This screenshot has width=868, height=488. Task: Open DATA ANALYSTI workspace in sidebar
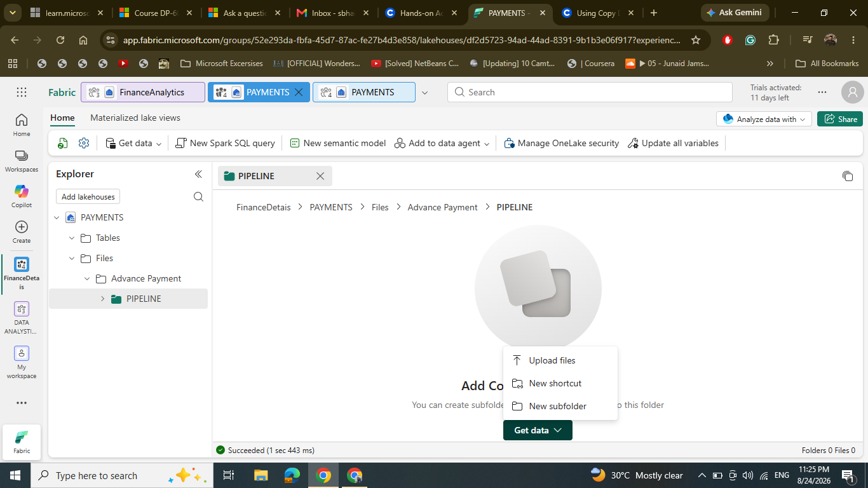pos(22,318)
